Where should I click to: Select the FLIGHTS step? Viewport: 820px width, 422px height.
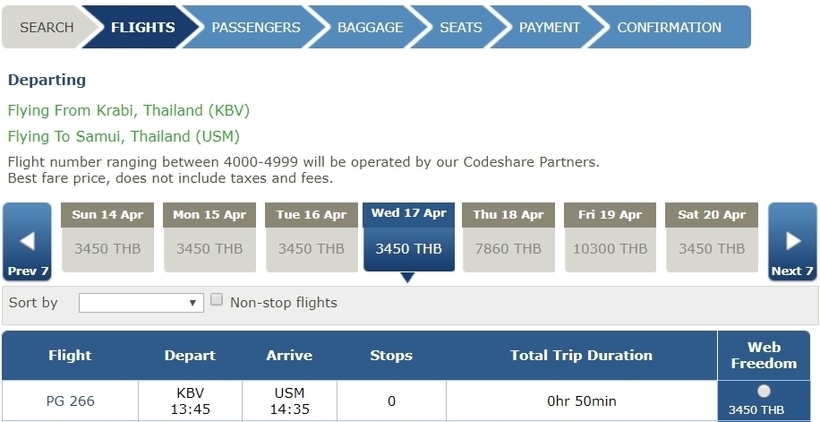click(142, 27)
